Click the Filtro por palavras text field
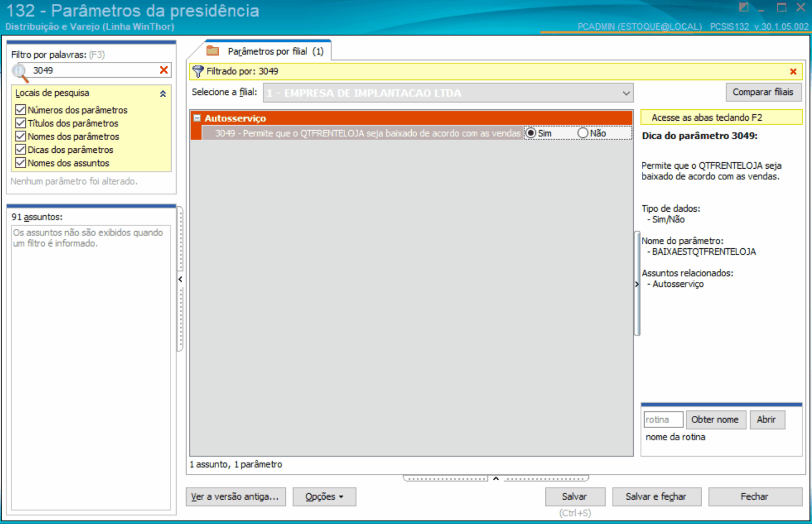This screenshot has width=812, height=524. click(x=94, y=70)
